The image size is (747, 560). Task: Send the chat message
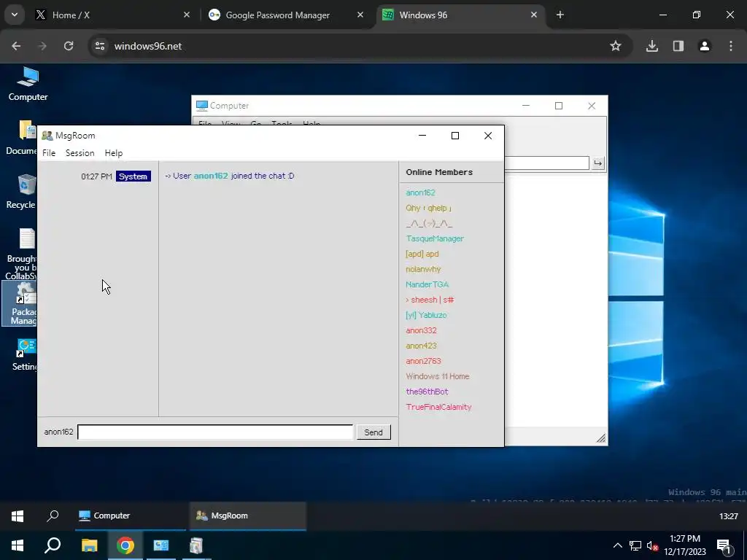373,432
